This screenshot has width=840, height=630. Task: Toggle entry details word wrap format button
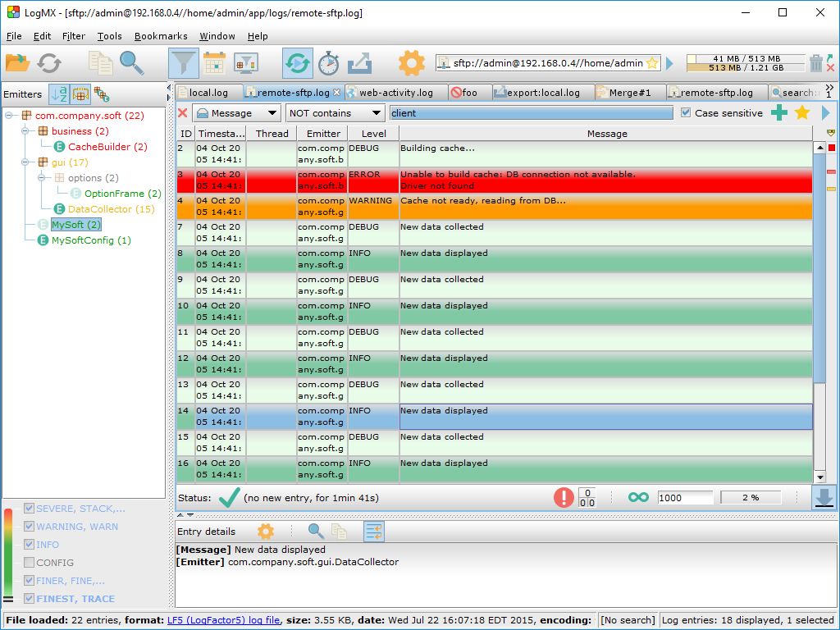(374, 532)
